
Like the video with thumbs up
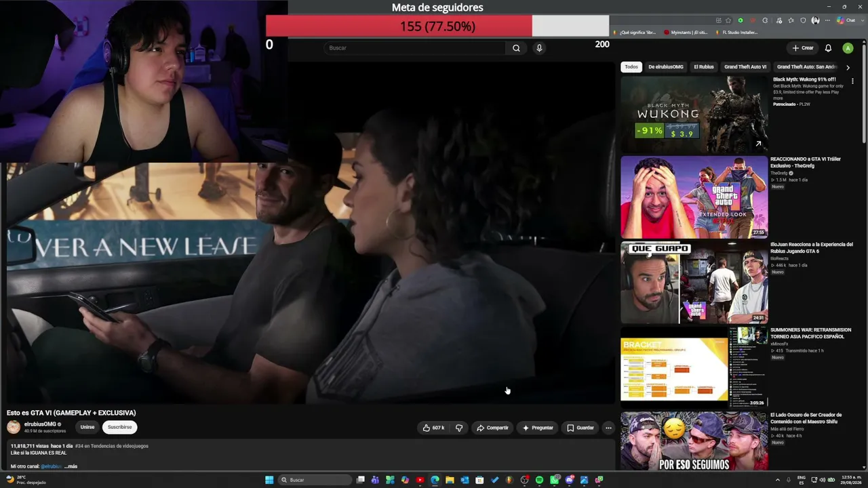(434, 428)
